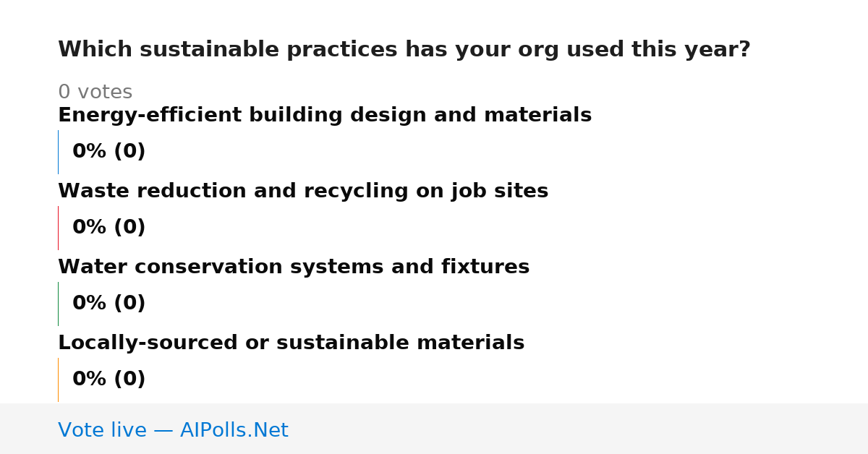
Task: Click the gray footer bar
Action: 434,429
